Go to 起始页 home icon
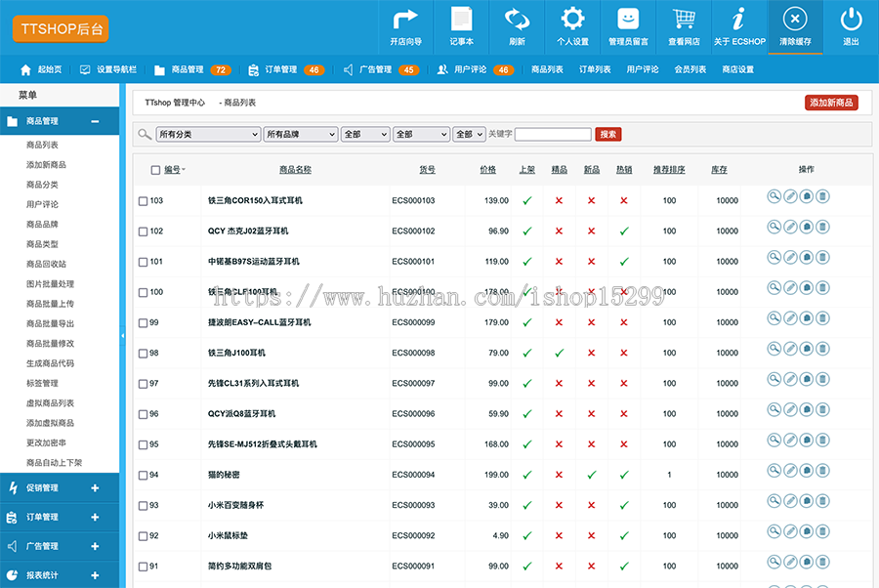Screen dimensions: 879x588 click(25, 69)
